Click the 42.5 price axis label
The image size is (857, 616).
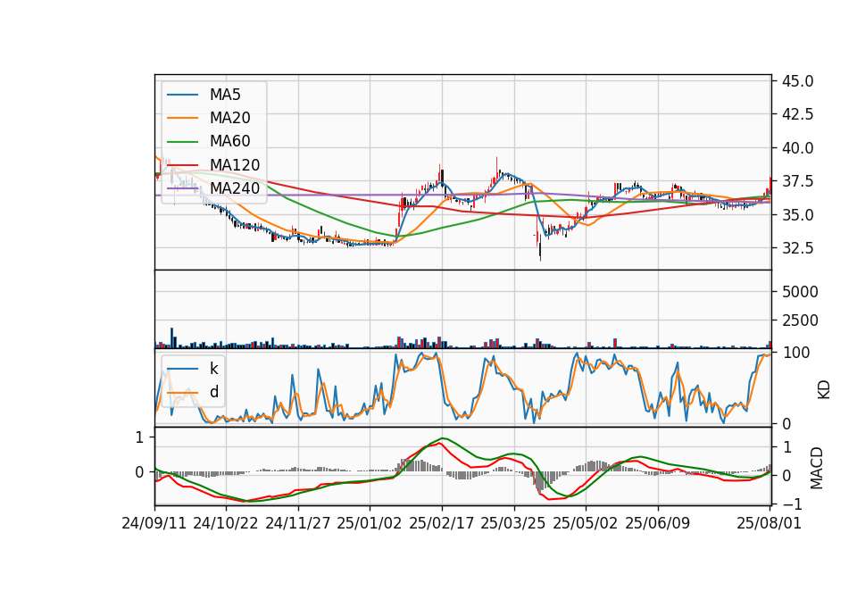pos(798,114)
